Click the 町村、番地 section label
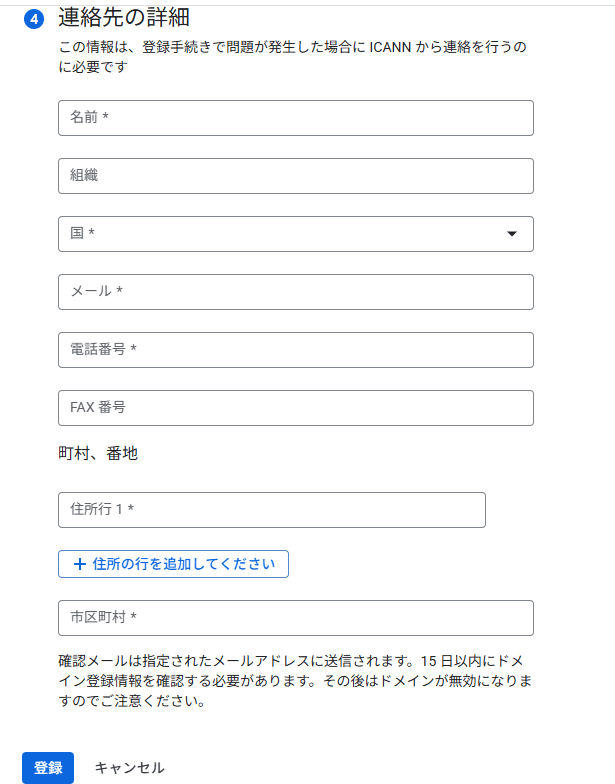Viewport: 615px width, 784px height. (98, 454)
